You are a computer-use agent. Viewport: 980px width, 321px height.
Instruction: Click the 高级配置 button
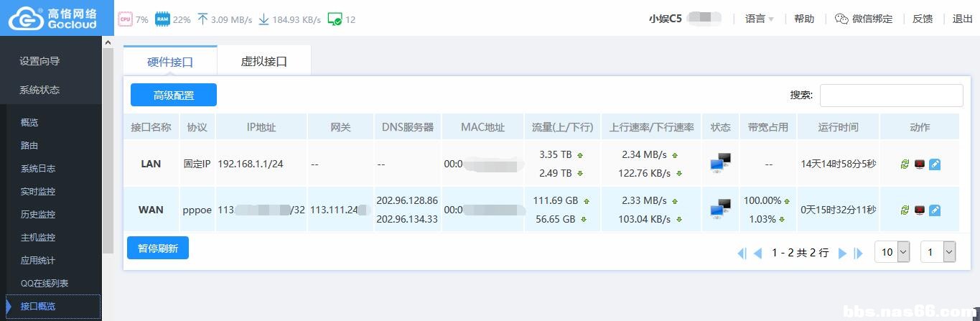[x=174, y=95]
